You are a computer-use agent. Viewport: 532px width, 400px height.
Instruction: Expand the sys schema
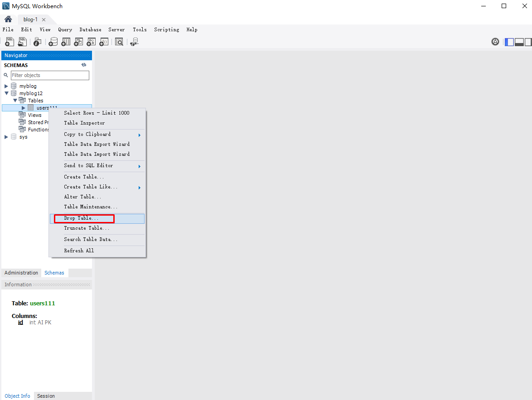coord(6,137)
